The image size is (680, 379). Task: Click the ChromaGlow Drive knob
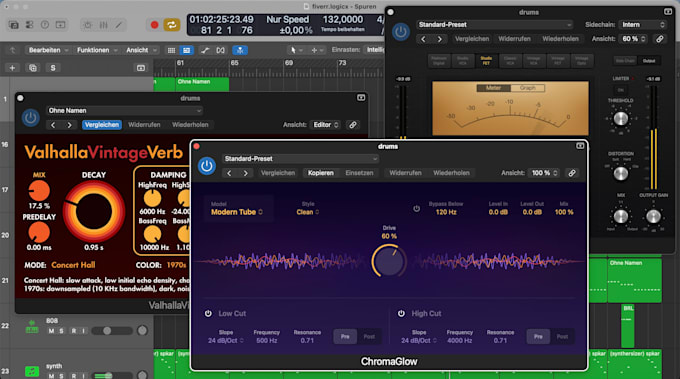[x=389, y=261]
